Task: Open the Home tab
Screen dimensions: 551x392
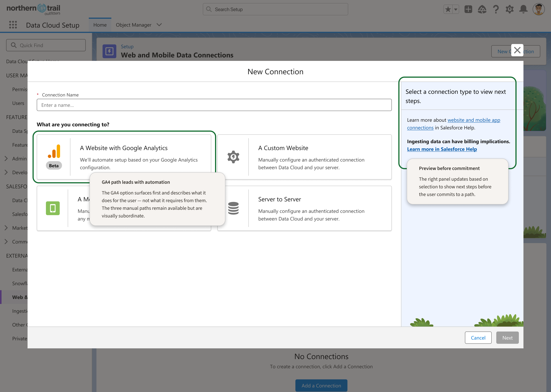Action: pos(100,25)
